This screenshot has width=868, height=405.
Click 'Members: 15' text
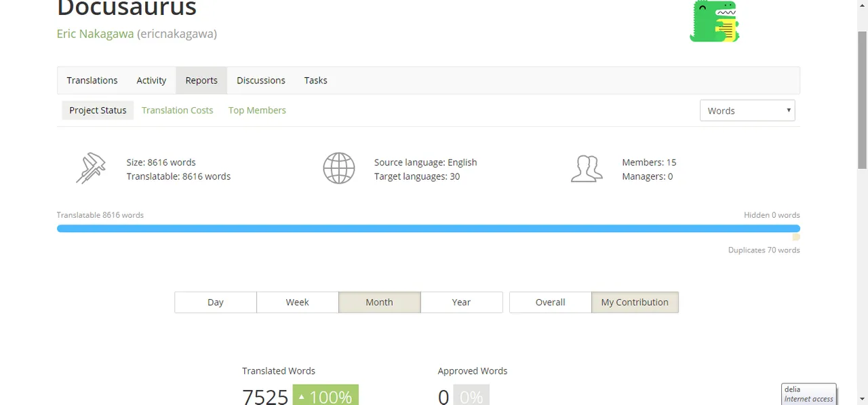point(649,162)
